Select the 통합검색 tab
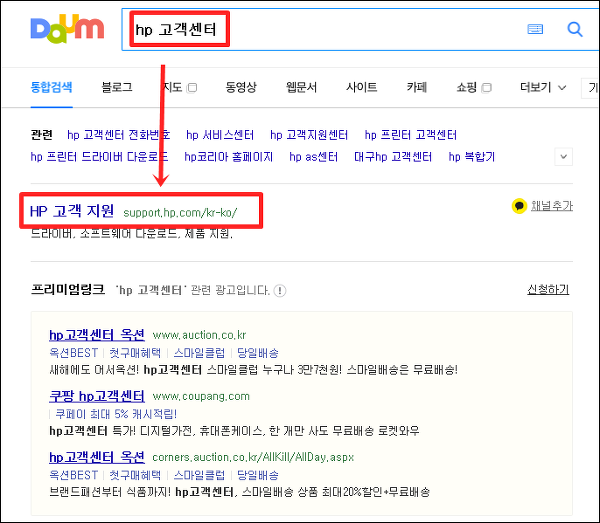This screenshot has height=523, width=600. pos(51,87)
